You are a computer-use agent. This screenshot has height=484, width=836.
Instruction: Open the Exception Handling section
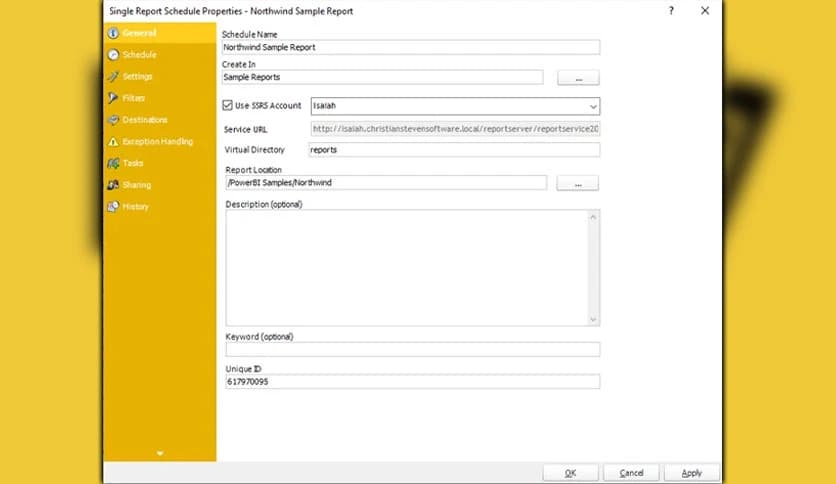click(x=160, y=142)
